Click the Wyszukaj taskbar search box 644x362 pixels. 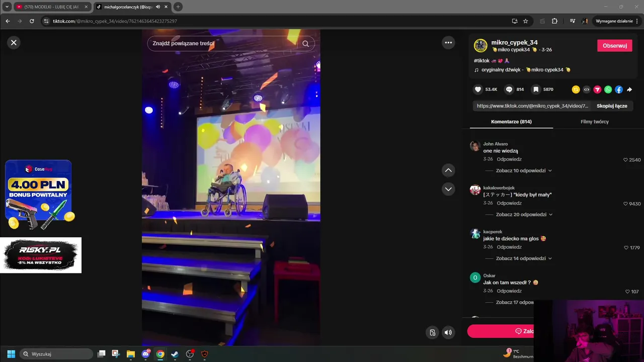coord(56,354)
